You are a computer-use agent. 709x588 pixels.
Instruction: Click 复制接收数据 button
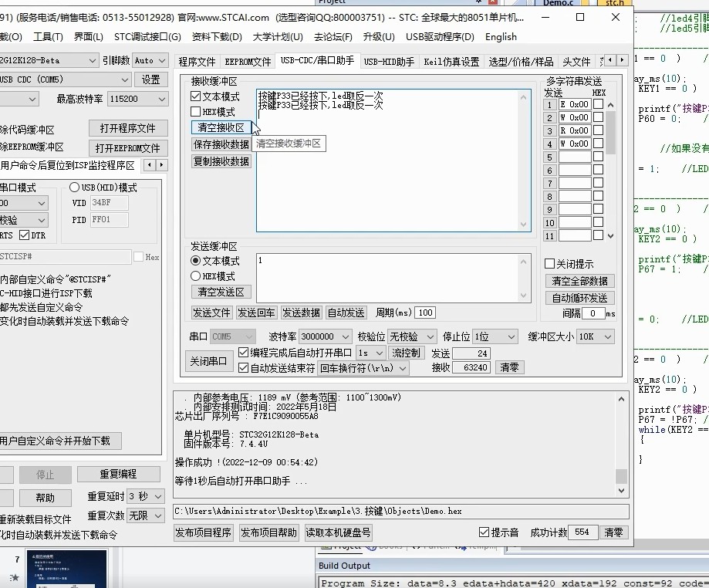click(221, 161)
